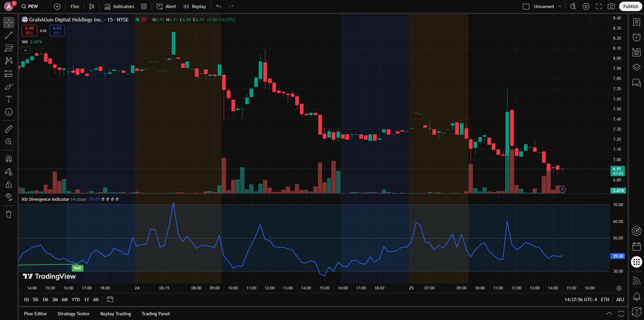This screenshot has height=320, width=644.
Task: Open the Watchlist panel icon
Action: click(636, 23)
